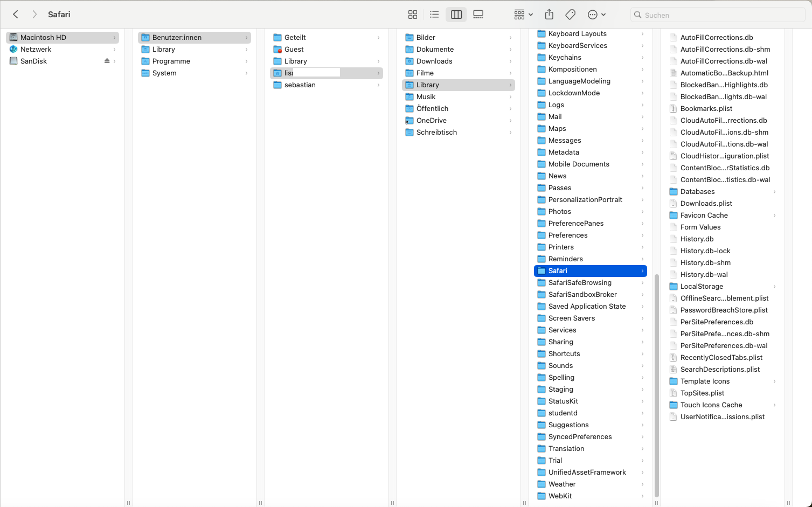Expand the Keychains folder chevron
Screen dimensions: 812x507
click(x=642, y=57)
